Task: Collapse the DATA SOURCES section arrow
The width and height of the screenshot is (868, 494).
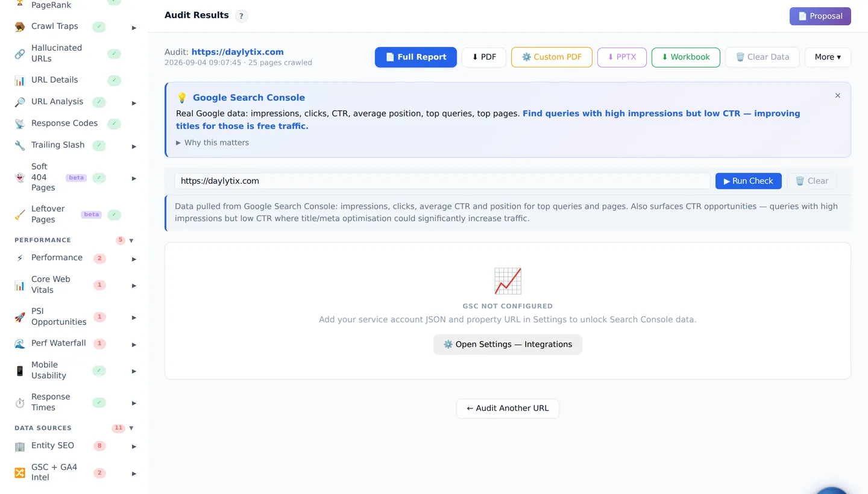Action: click(131, 428)
